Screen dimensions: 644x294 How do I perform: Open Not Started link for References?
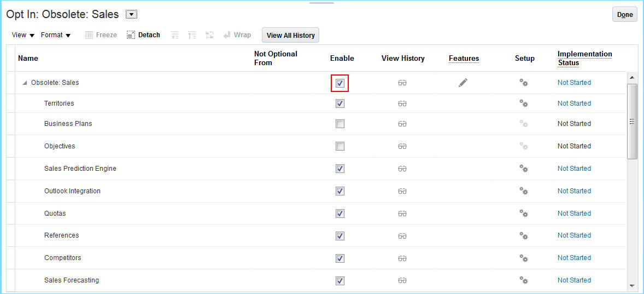[574, 235]
